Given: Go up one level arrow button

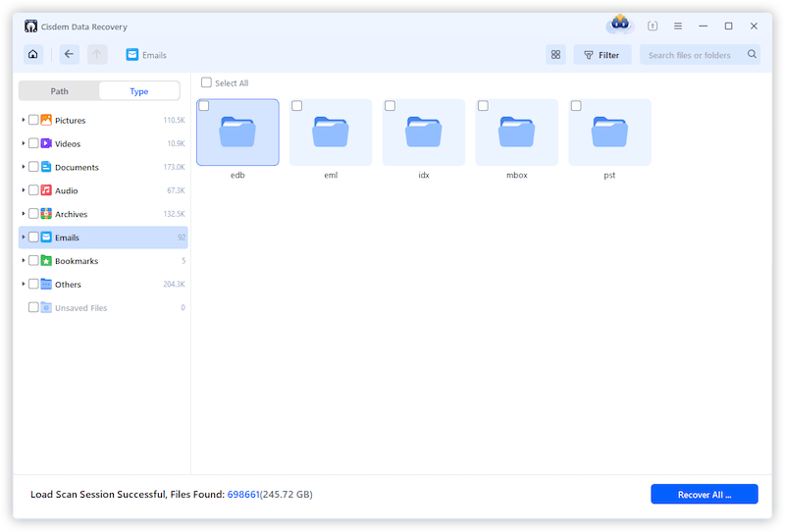Looking at the screenshot, I should pyautogui.click(x=97, y=54).
